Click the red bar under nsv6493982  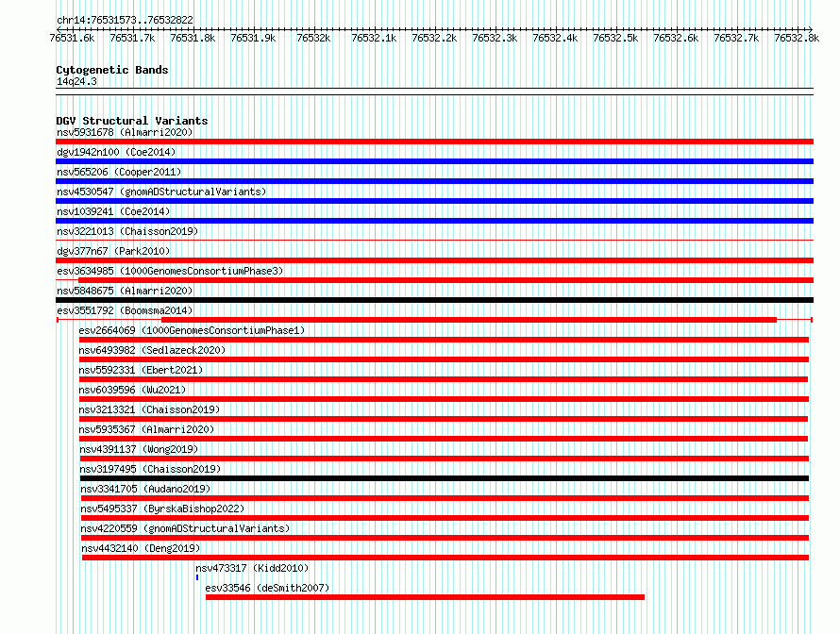[x=444, y=359]
